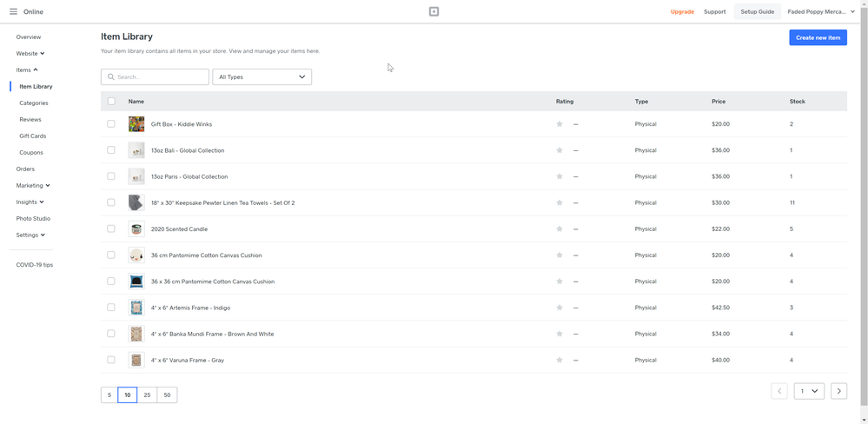
Task: Expand the Faded Poppy Merca... account dropdown
Action: [821, 12]
